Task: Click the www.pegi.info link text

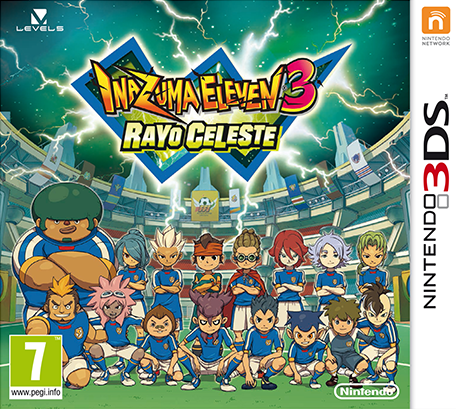Action: point(35,393)
